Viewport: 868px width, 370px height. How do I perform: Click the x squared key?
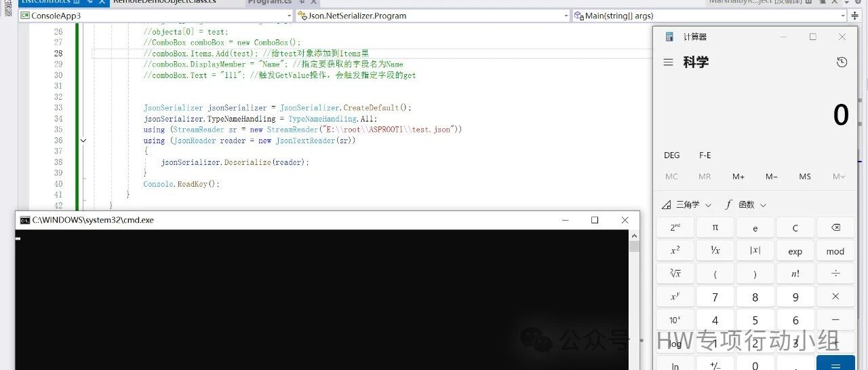pos(675,251)
